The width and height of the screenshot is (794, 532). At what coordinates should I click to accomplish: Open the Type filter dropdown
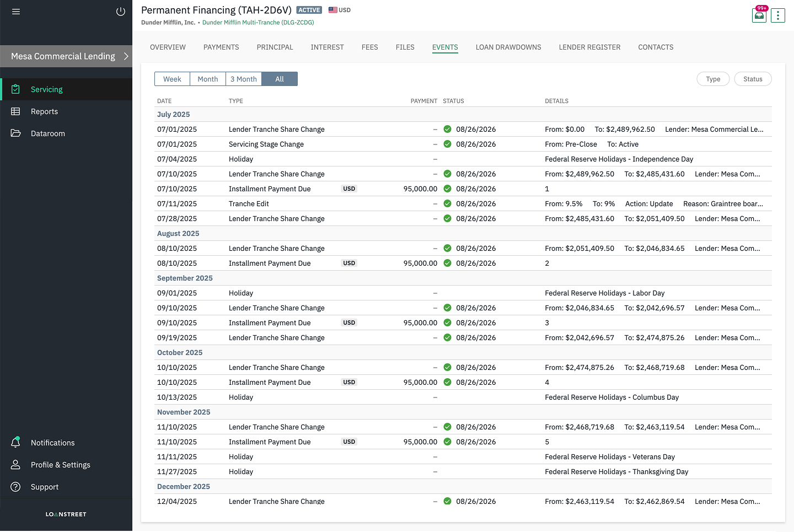pos(713,79)
